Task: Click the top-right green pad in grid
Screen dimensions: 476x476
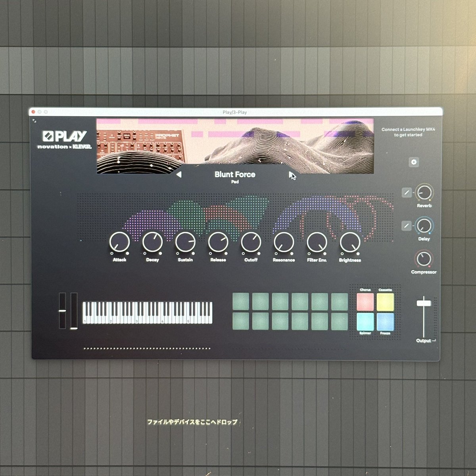Action: tap(340, 301)
